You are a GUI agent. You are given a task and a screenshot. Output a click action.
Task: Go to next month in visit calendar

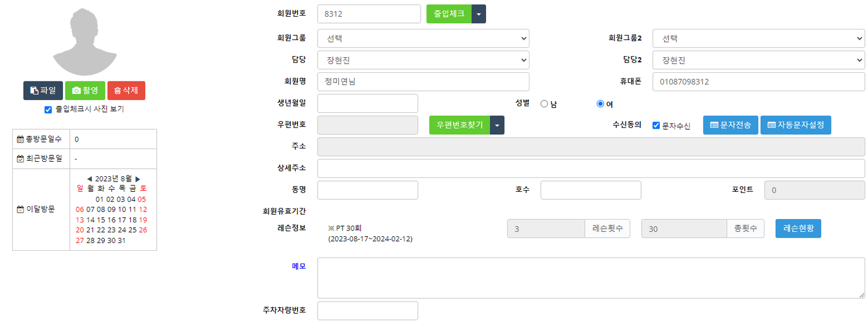[x=138, y=179]
